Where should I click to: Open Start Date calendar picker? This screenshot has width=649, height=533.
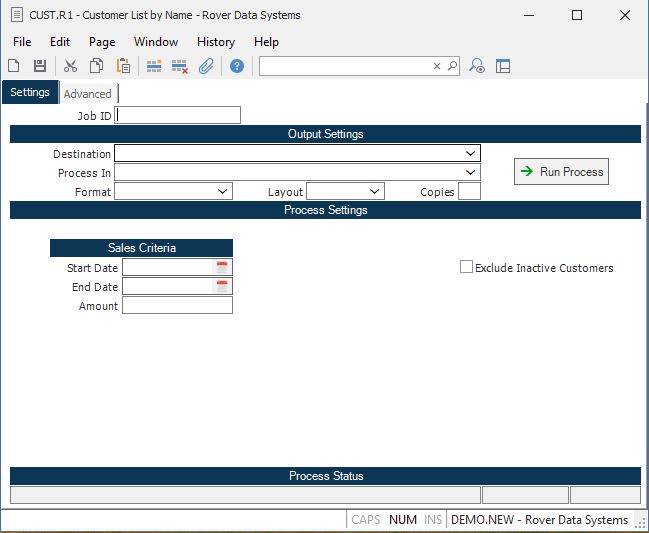tap(222, 268)
